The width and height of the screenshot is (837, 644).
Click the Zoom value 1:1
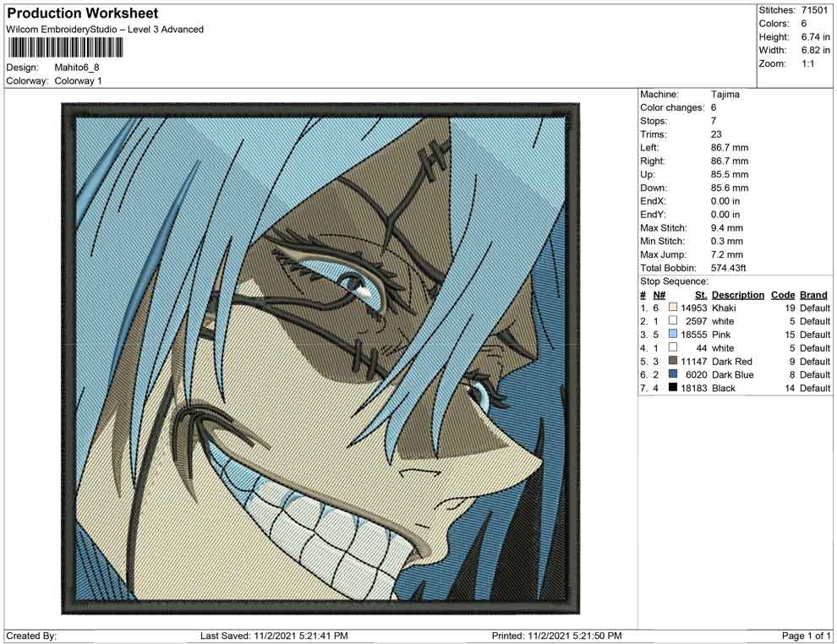(807, 63)
